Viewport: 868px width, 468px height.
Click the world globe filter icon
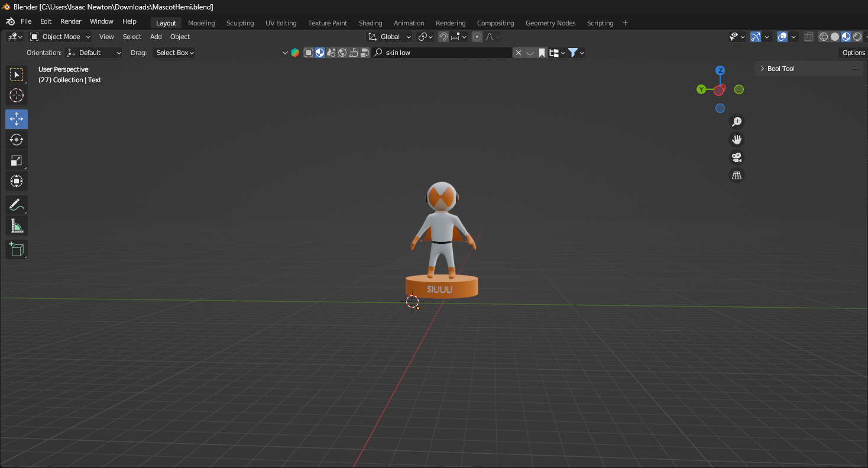coord(342,53)
